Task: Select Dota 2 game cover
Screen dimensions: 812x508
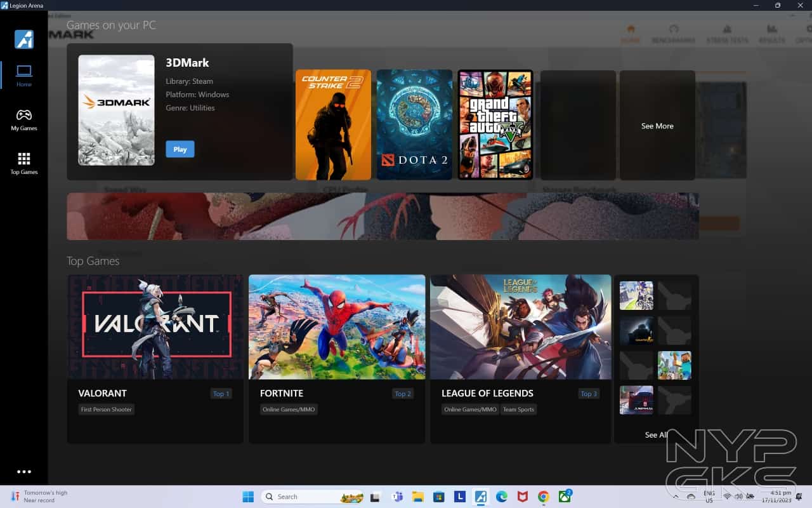Action: [x=414, y=125]
